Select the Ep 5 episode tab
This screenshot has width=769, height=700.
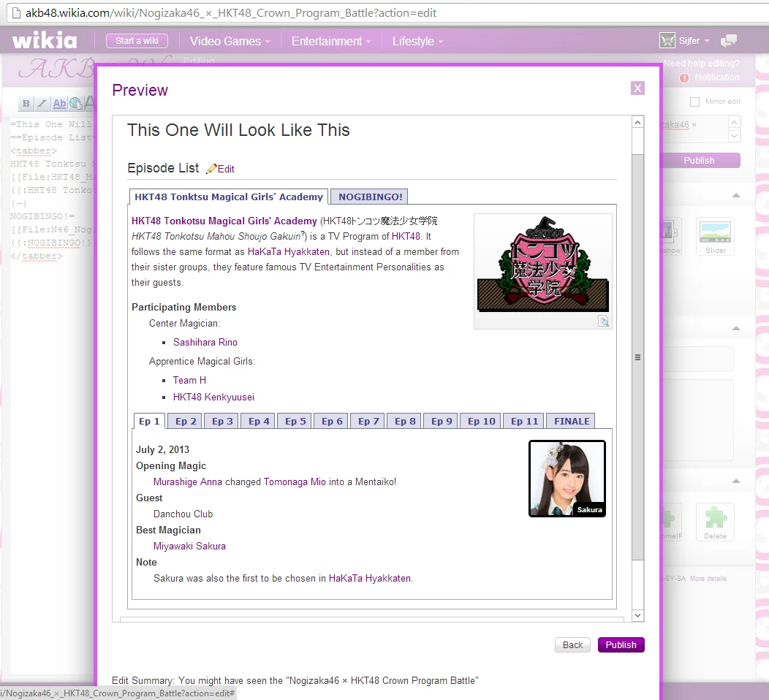[x=295, y=421]
